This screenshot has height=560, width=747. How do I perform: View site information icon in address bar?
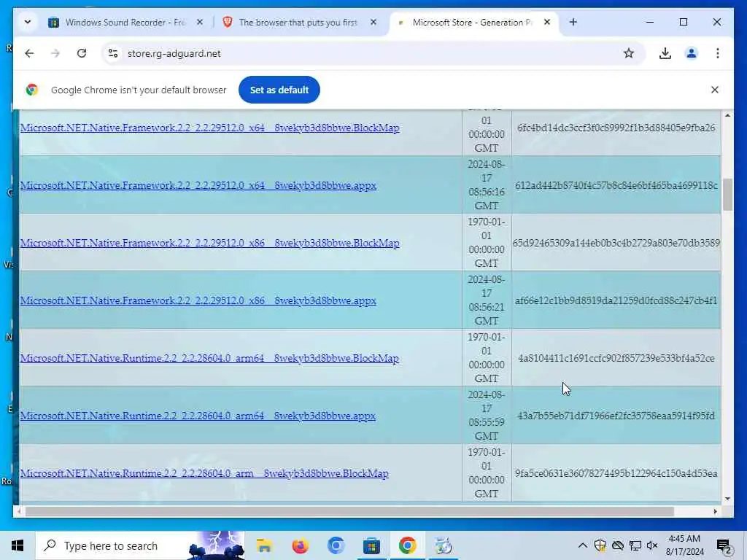click(113, 53)
